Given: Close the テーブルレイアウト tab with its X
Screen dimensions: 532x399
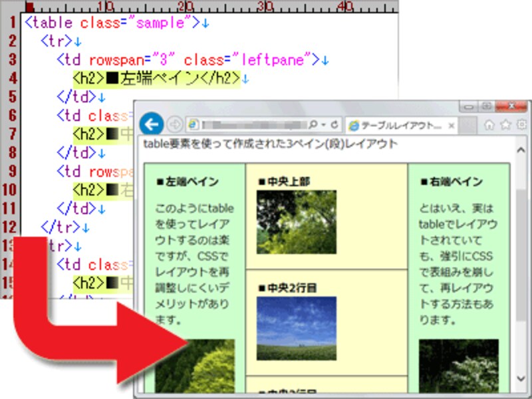Looking at the screenshot, I should click(451, 126).
